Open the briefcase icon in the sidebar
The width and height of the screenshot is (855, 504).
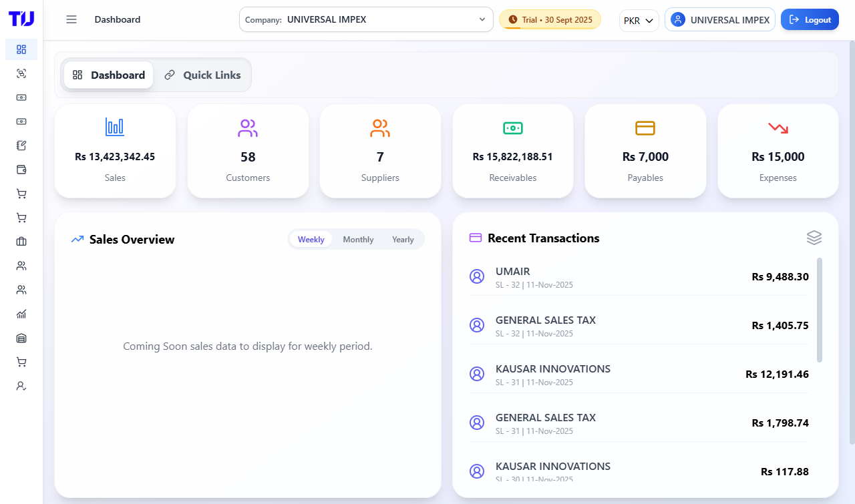21,242
